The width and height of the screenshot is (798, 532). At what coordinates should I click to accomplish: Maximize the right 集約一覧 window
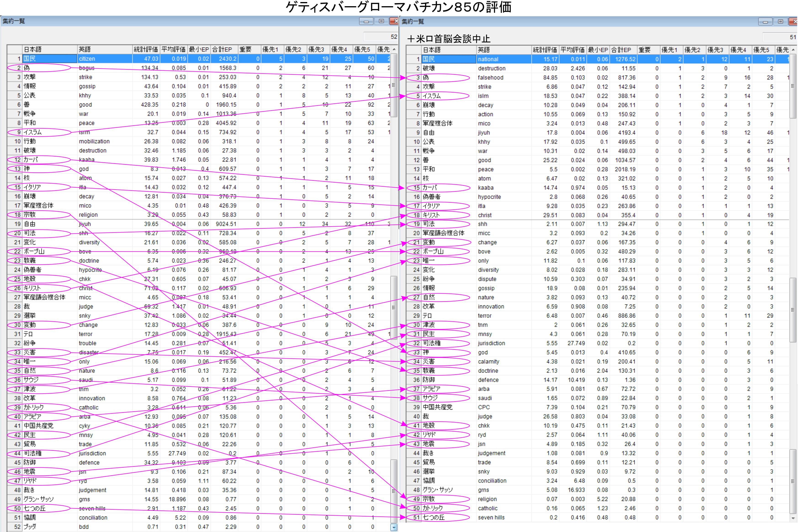[x=780, y=22]
